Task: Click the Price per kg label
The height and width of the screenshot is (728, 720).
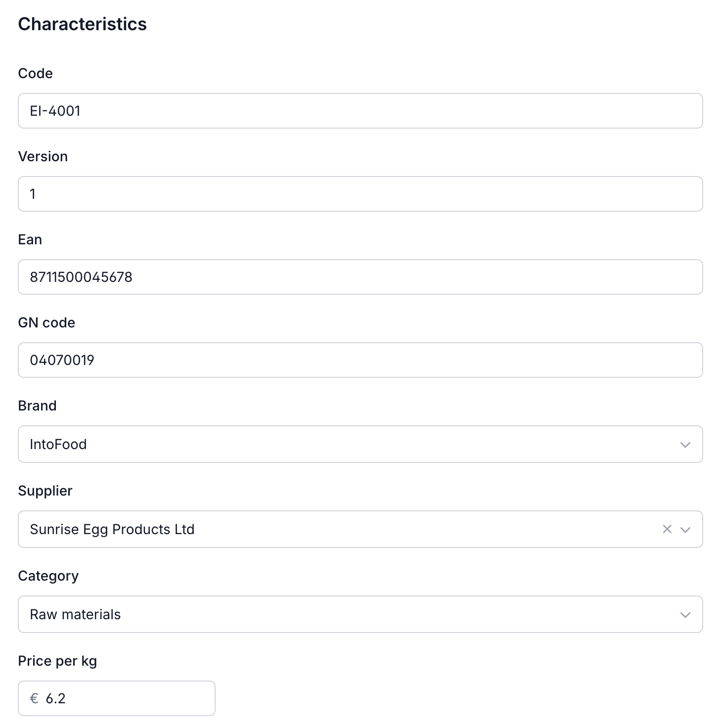Action: point(57,661)
